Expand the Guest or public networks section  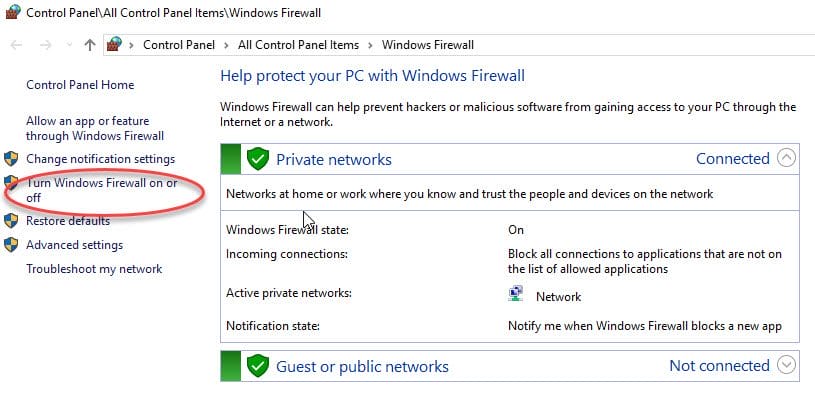click(x=786, y=365)
